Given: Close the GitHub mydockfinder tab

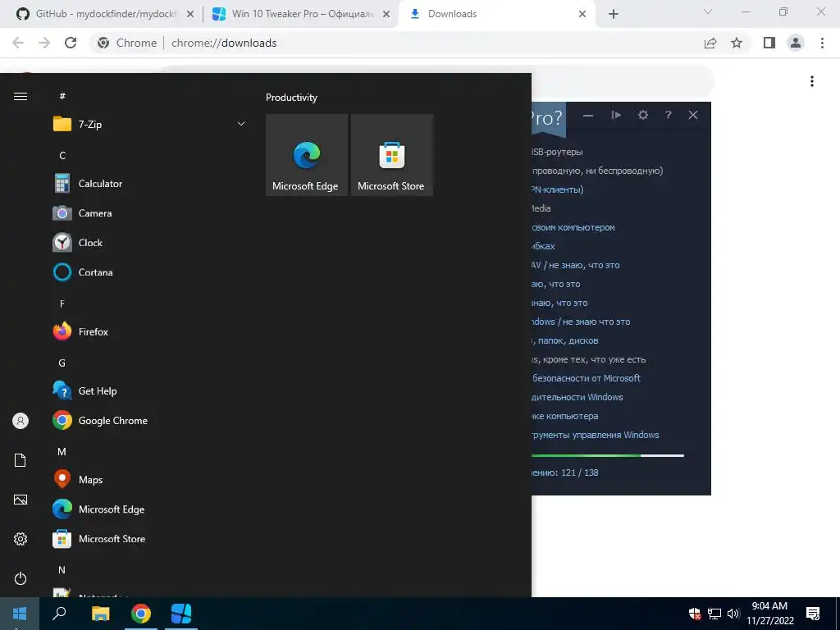Looking at the screenshot, I should pyautogui.click(x=189, y=14).
